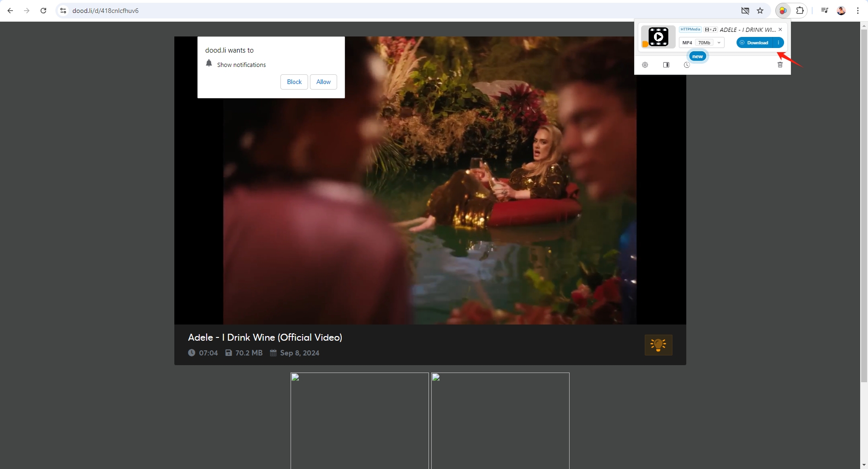Click the HTTPMedia tag
This screenshot has height=469, width=868.
point(690,30)
